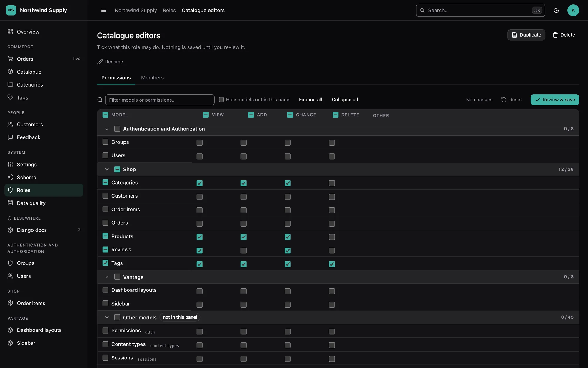Toggle the sidebar hamburger menu icon
Screen dimensions: 588x368
point(103,10)
